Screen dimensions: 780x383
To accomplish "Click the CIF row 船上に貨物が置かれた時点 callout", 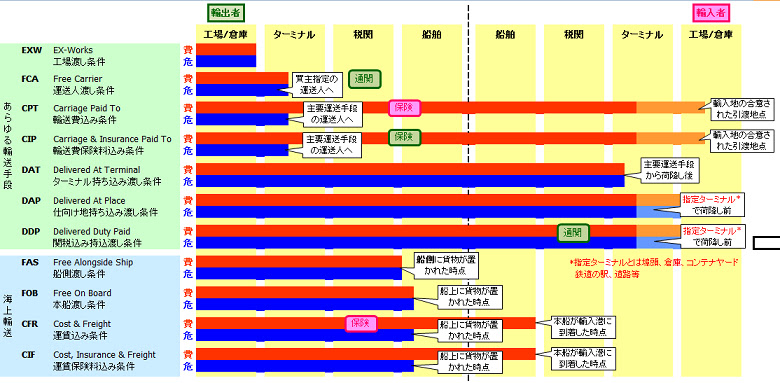I will tap(470, 362).
